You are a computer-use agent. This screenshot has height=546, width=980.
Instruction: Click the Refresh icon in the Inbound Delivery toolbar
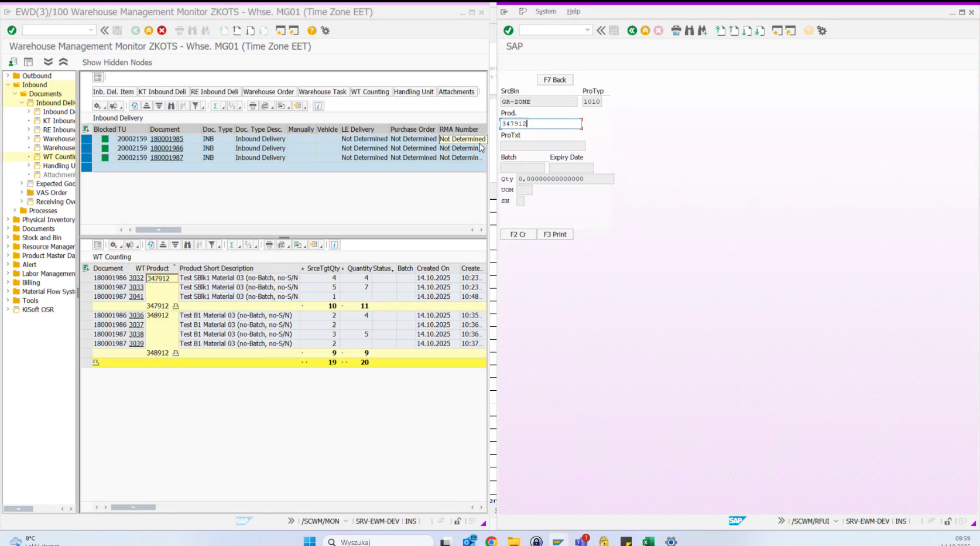134,106
